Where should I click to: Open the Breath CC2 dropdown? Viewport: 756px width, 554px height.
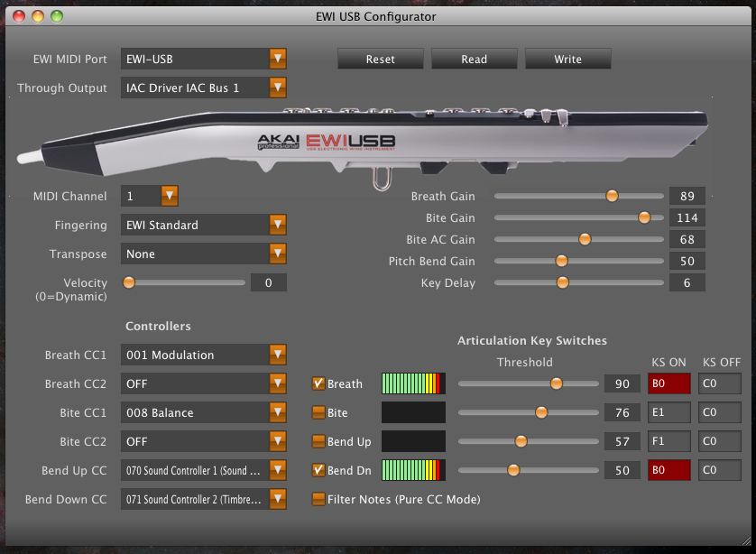pyautogui.click(x=204, y=383)
